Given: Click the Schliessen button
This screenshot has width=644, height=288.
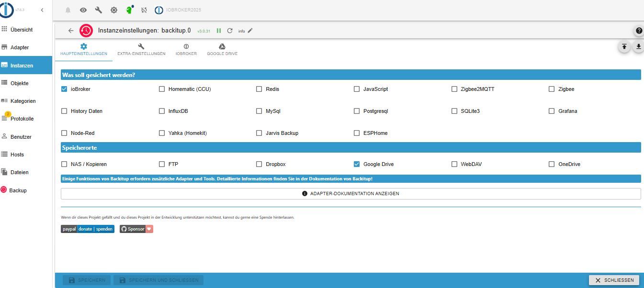Looking at the screenshot, I should 614,280.
